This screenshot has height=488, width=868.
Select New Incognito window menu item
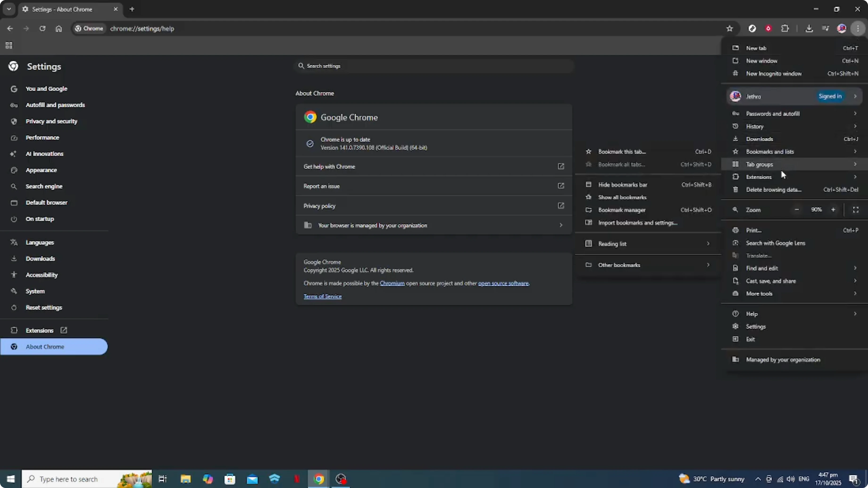795,74
